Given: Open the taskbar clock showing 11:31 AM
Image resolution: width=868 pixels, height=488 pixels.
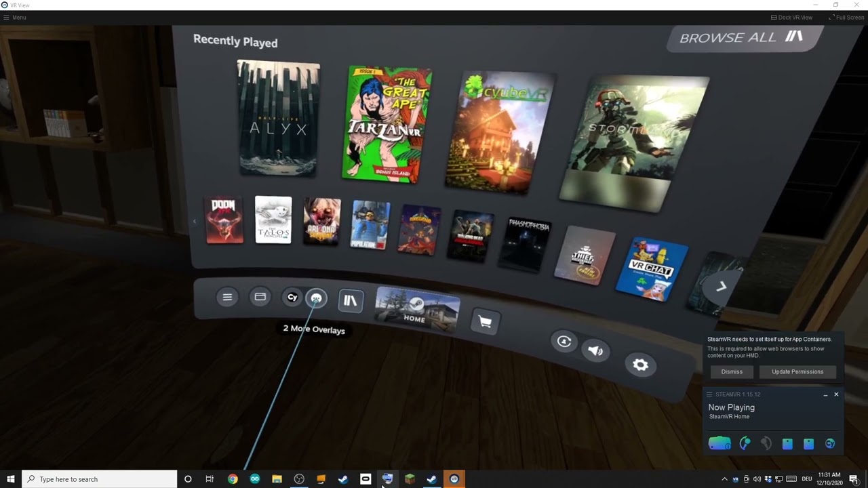Looking at the screenshot, I should click(829, 479).
